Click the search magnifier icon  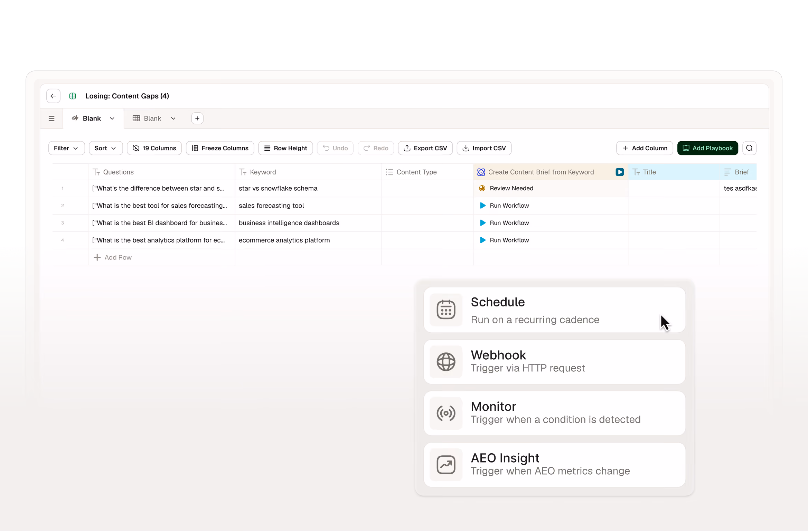tap(749, 148)
